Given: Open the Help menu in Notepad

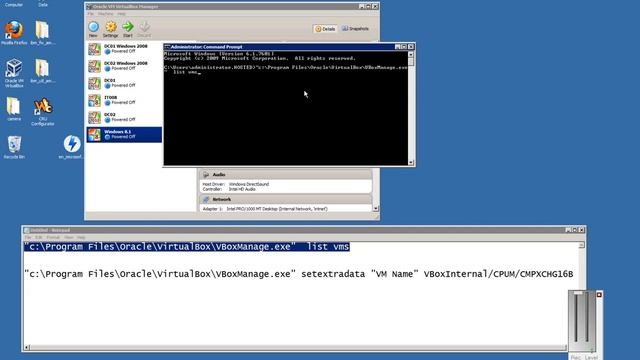Looking at the screenshot, I should pos(81,237).
